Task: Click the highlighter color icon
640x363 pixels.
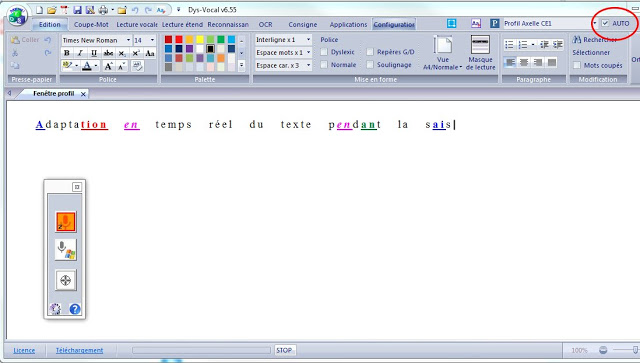Action: [x=67, y=65]
